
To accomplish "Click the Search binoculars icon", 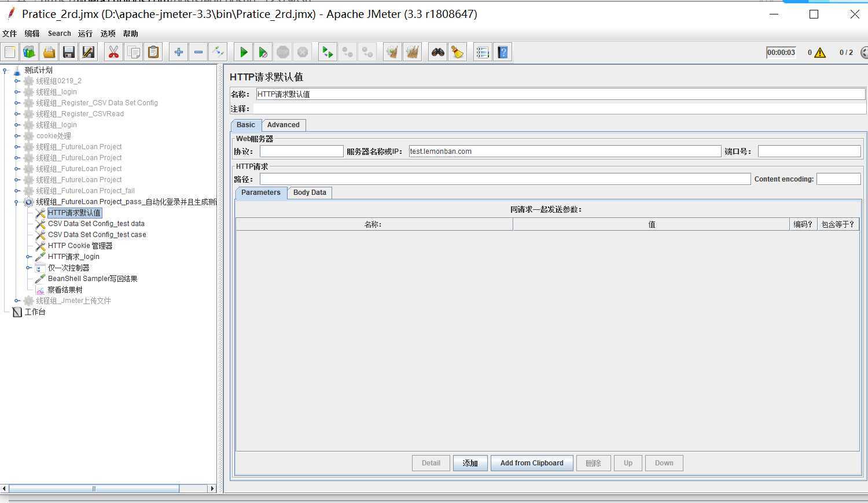I will click(x=438, y=53).
